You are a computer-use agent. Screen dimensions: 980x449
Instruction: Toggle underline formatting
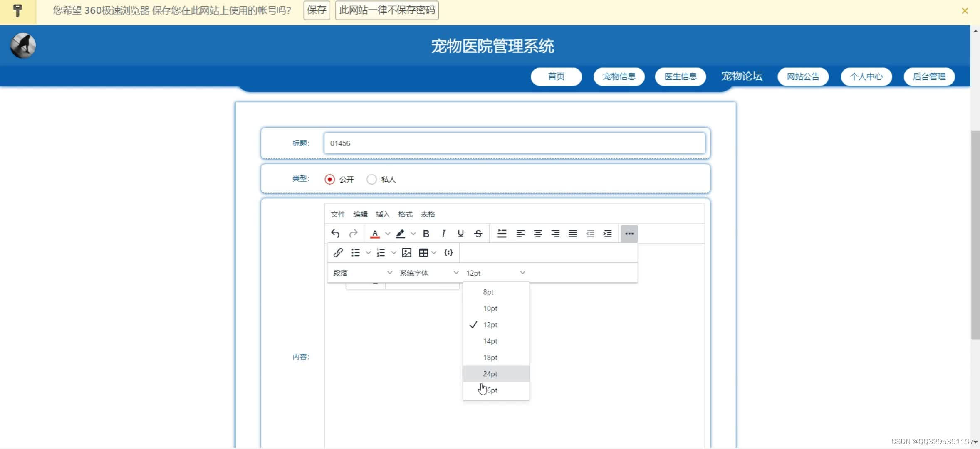pyautogui.click(x=460, y=234)
